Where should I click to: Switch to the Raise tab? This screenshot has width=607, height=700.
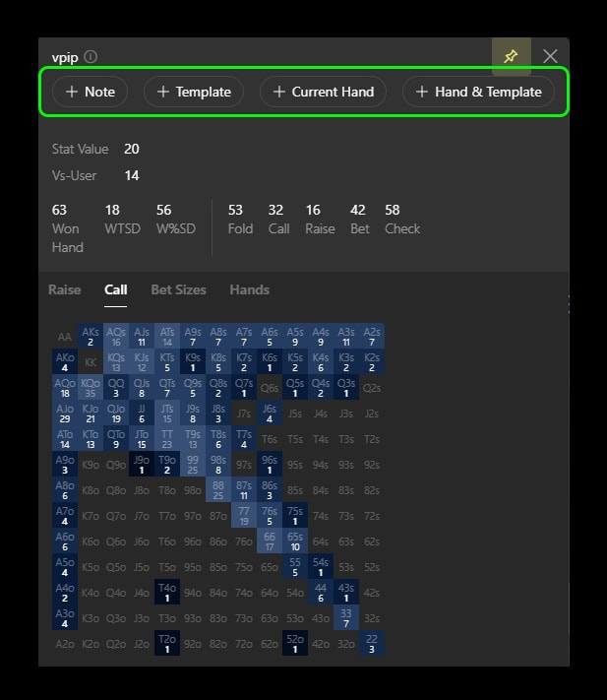65,289
